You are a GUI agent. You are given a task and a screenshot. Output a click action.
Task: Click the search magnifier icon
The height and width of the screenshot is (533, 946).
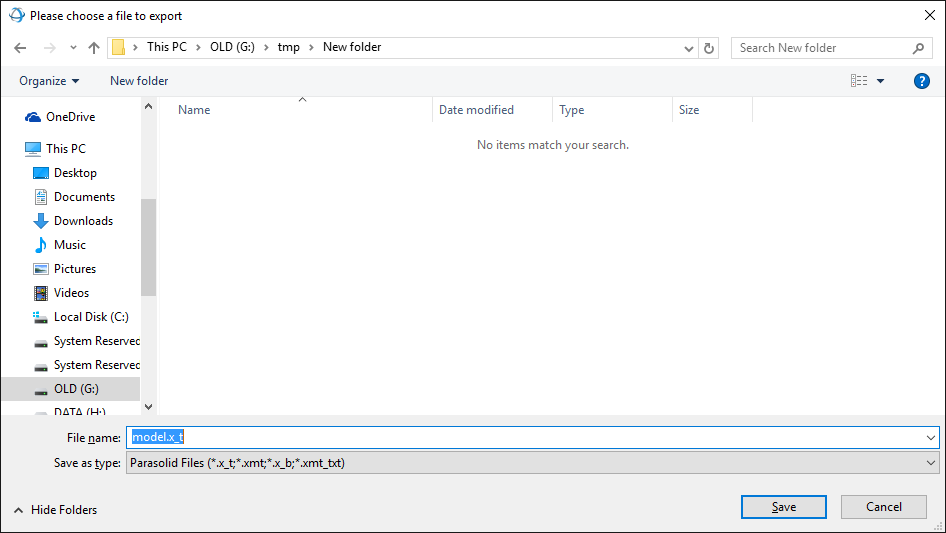pyautogui.click(x=918, y=48)
